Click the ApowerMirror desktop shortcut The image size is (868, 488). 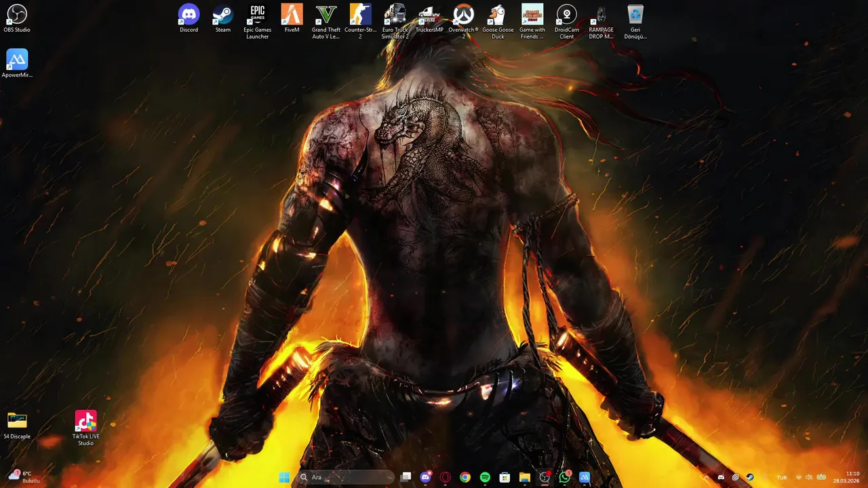pyautogui.click(x=17, y=64)
